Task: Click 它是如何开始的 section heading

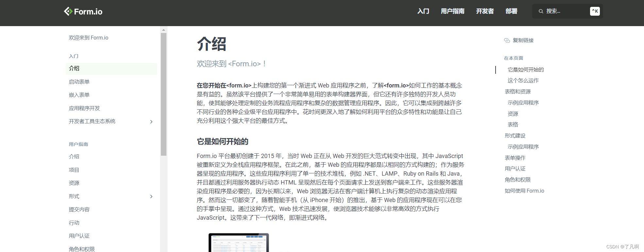Action: (x=223, y=142)
